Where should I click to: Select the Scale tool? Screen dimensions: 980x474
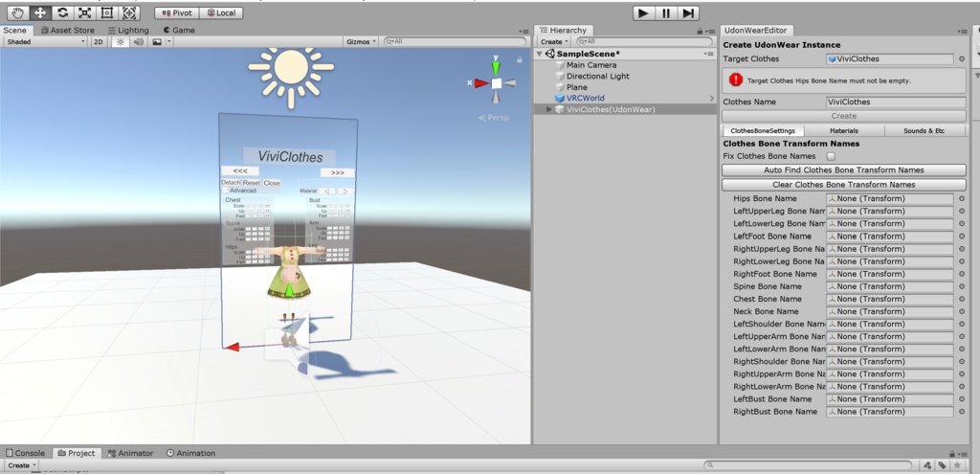coord(84,12)
